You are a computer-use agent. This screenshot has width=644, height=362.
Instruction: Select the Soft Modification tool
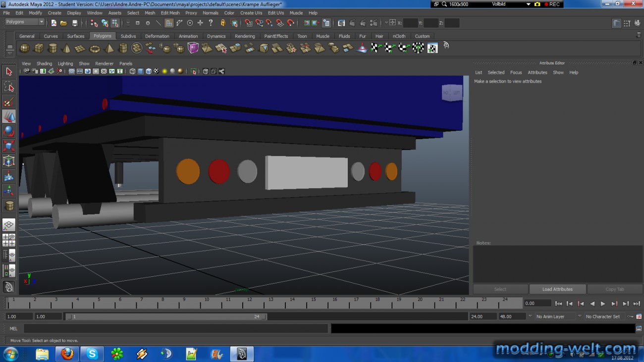tap(9, 176)
